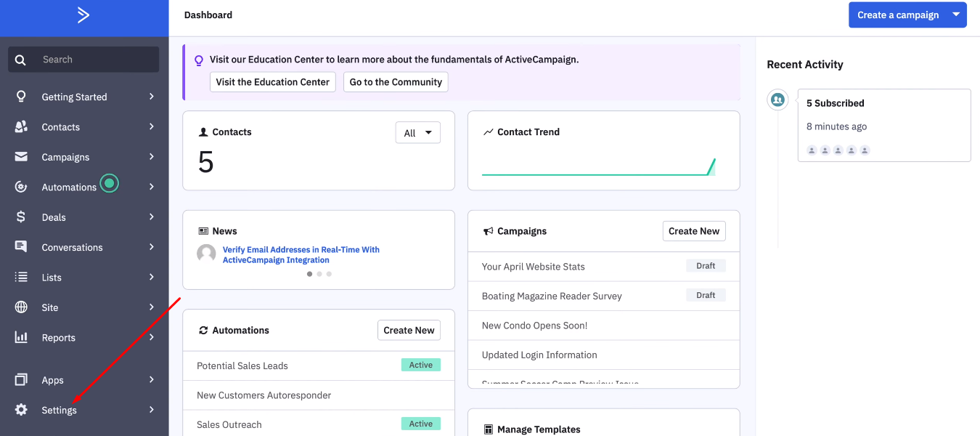The image size is (980, 436).
Task: Open Site in sidebar menu
Action: coord(84,307)
